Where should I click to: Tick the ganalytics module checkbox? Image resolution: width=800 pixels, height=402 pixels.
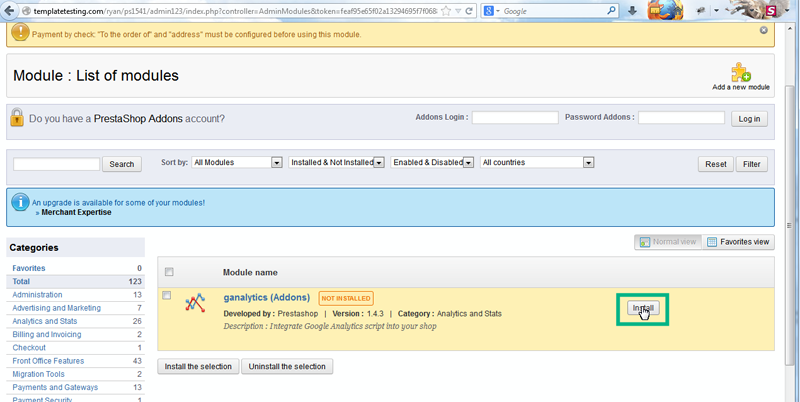(166, 295)
